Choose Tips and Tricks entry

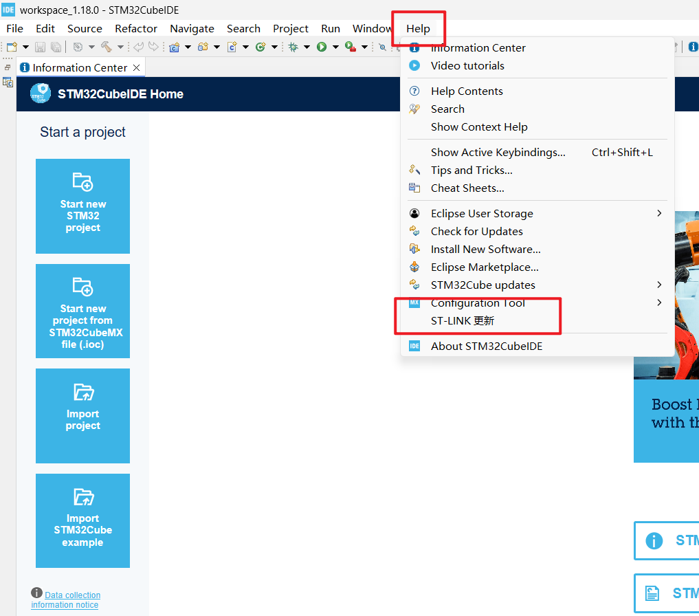click(537, 170)
